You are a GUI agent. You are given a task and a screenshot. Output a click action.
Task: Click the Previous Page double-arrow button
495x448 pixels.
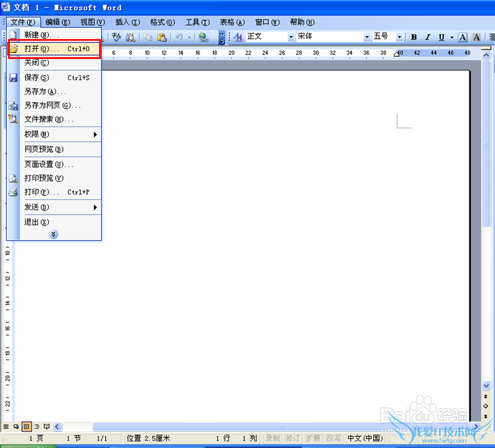(x=486, y=396)
